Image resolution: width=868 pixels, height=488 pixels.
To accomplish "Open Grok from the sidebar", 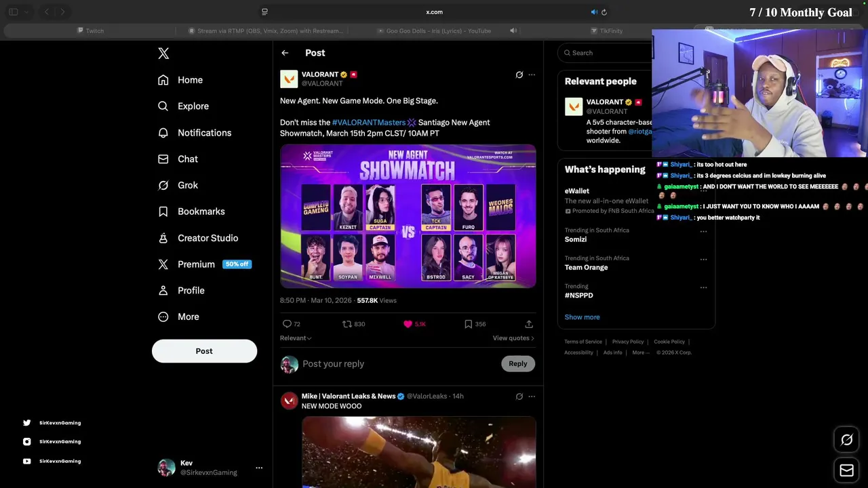I will click(178, 185).
